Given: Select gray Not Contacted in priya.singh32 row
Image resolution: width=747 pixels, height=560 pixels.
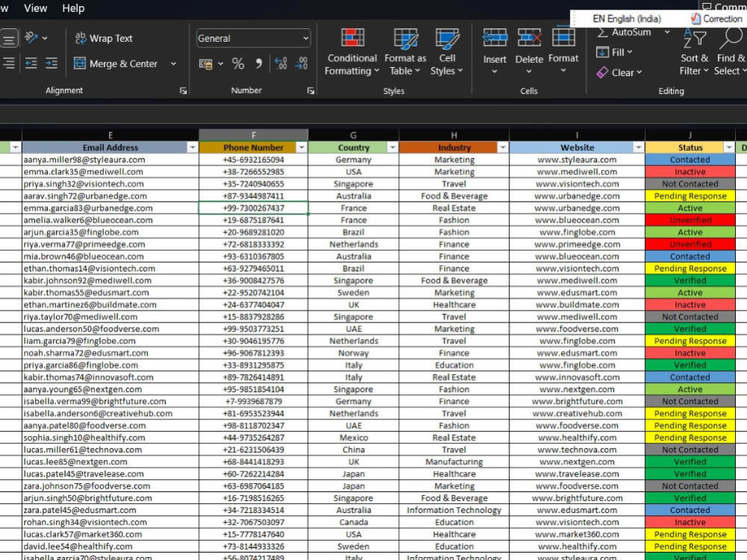Looking at the screenshot, I should pyautogui.click(x=689, y=184).
